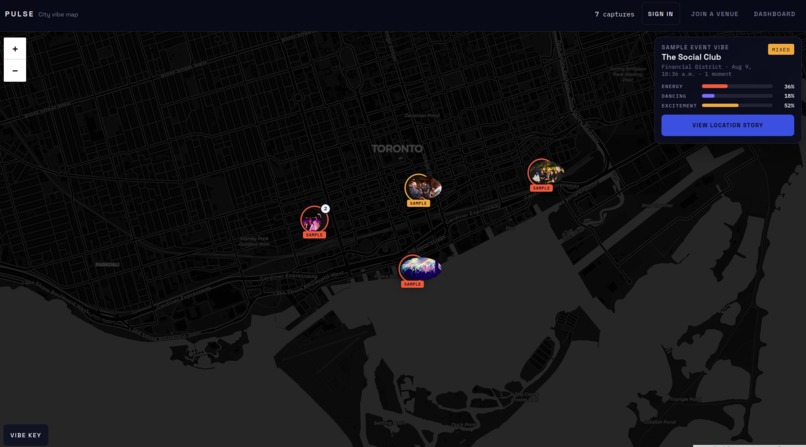Screen dimensions: 806x447
Task: Click the Dancing progress bar
Action: [x=737, y=96]
